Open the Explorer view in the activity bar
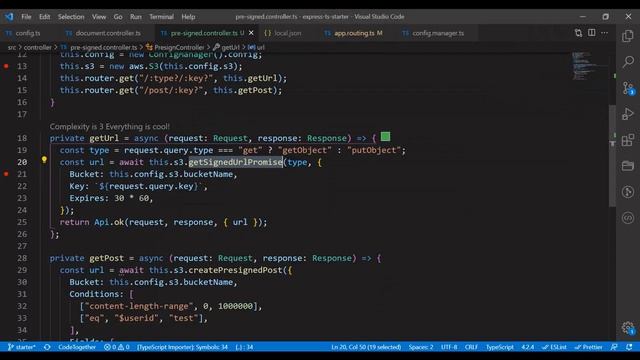The image size is (640, 360). point(628,36)
